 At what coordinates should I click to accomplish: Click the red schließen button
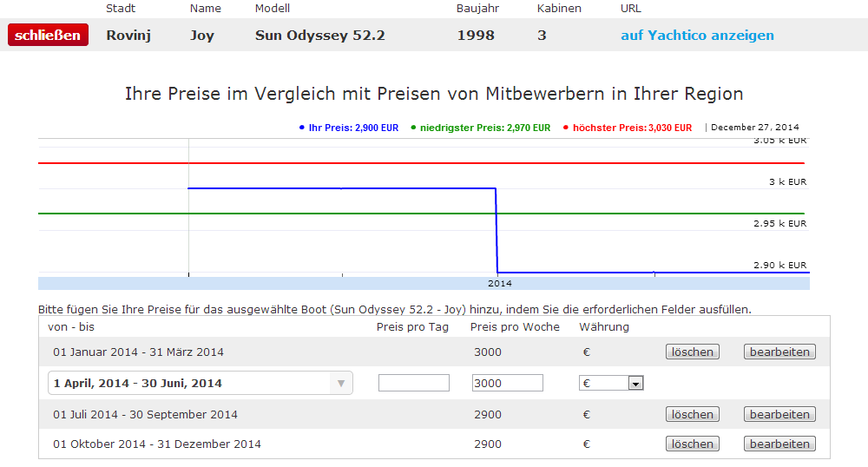click(x=48, y=36)
